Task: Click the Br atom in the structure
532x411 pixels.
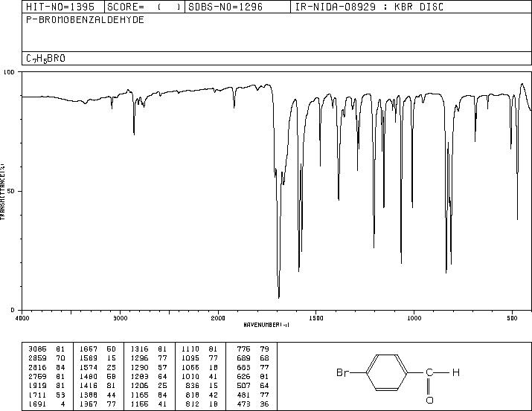Action: point(342,372)
